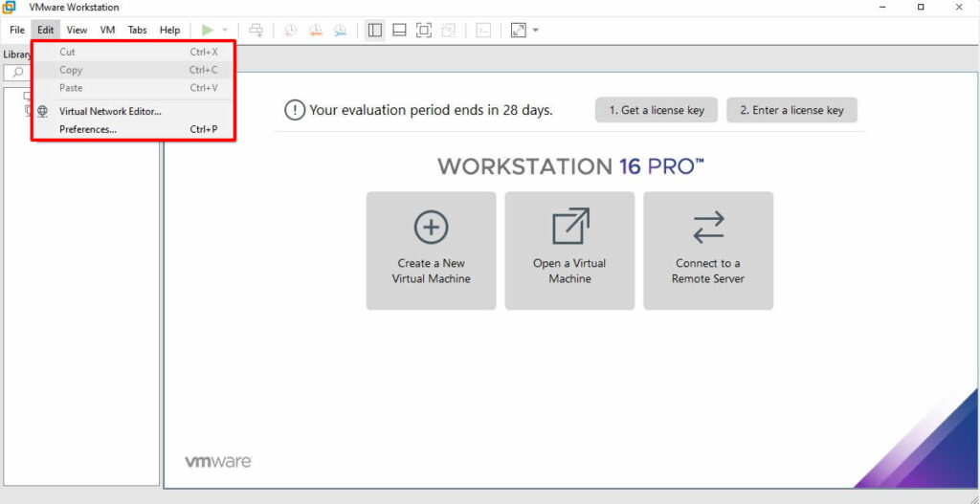Open Preferences from the Edit menu
Viewport: 980px width, 504px height.
pos(134,130)
